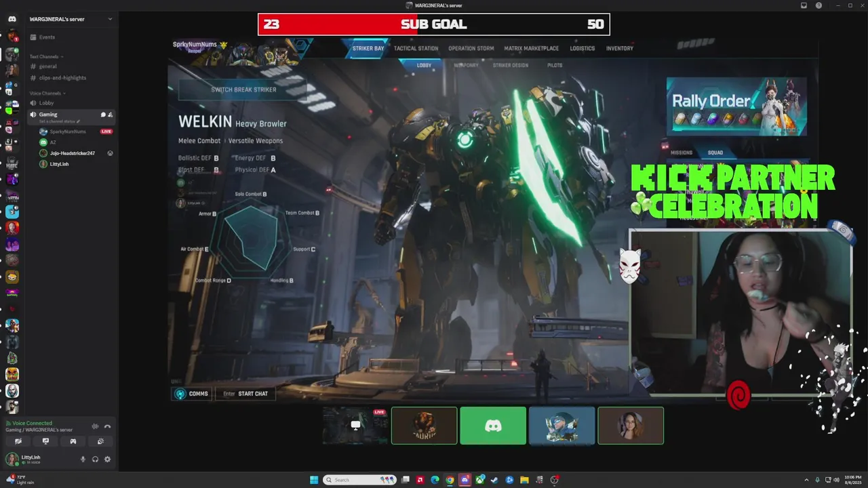The width and height of the screenshot is (868, 488).
Task: Click the Comms button in stream
Action: [192, 394]
